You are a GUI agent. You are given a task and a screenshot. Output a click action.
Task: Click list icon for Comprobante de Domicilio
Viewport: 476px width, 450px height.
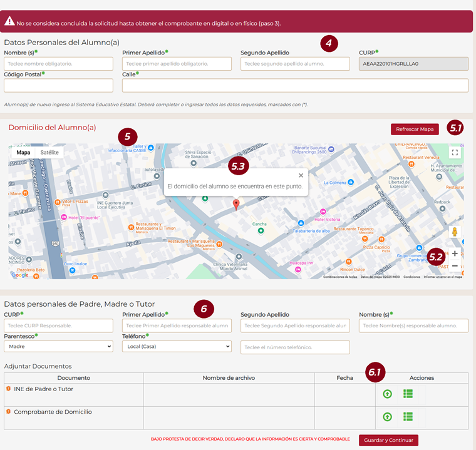[x=408, y=417]
